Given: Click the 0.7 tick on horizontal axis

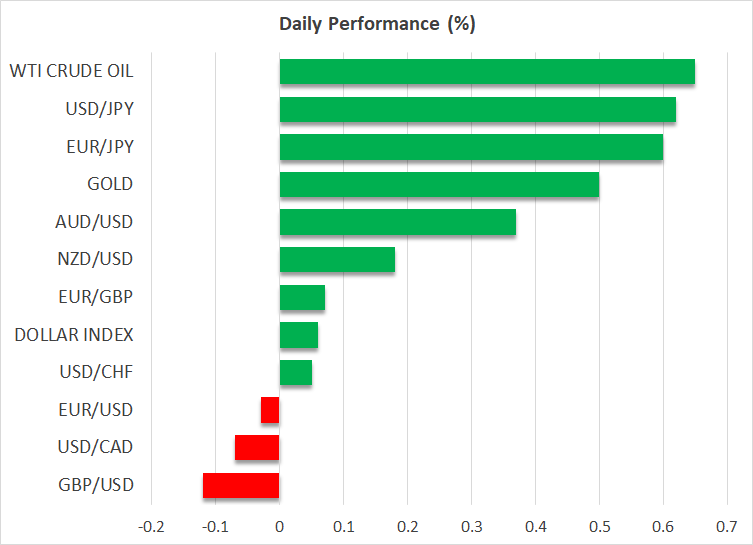Looking at the screenshot, I should point(727,526).
